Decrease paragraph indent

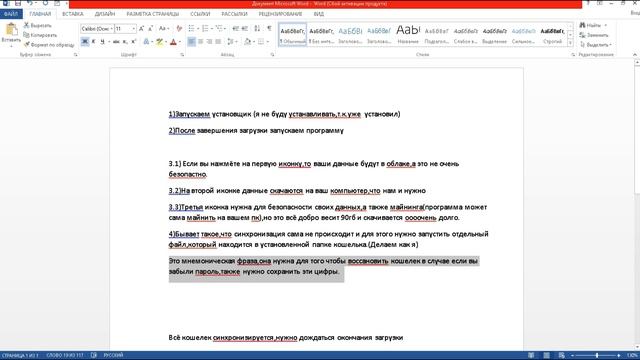(236, 29)
